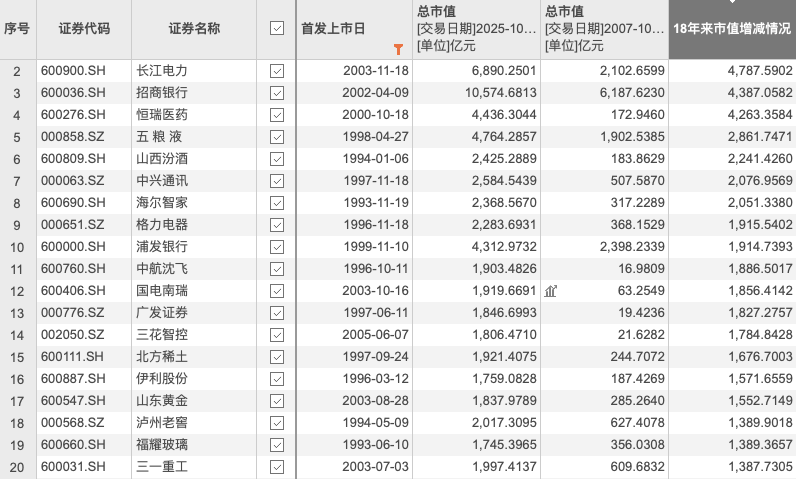Click the change value 4,787.5902

[x=760, y=71]
